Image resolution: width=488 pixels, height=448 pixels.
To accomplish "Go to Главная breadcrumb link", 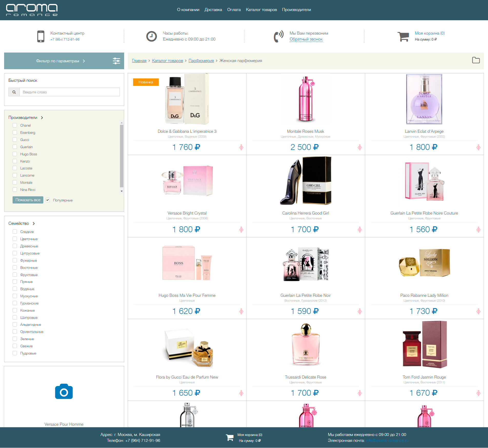I will pos(139,61).
